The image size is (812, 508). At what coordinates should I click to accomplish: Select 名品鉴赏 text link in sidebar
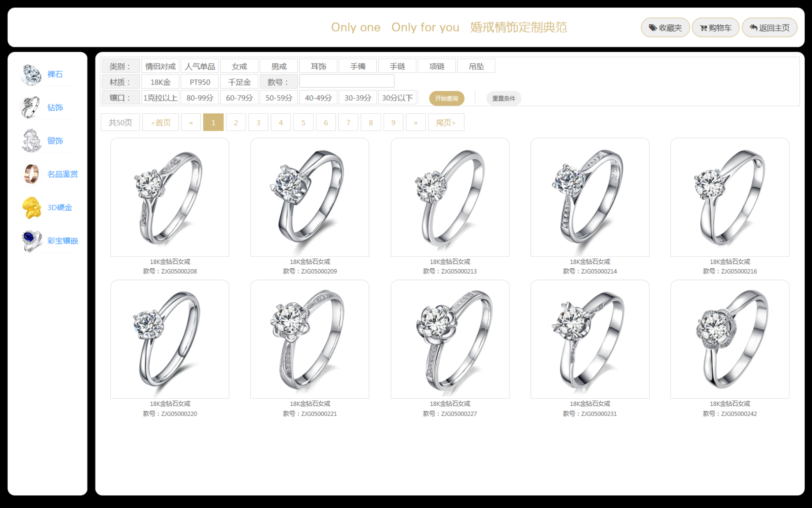pos(63,174)
